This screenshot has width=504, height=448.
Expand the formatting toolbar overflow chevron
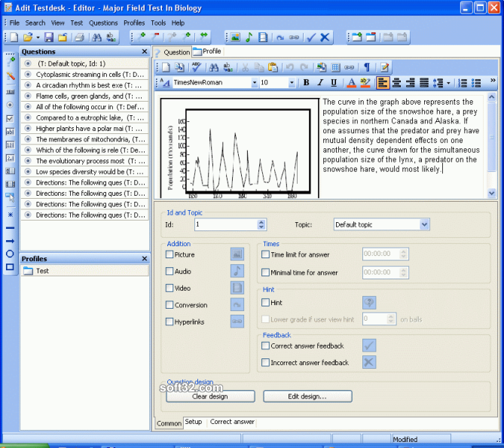coord(493,81)
